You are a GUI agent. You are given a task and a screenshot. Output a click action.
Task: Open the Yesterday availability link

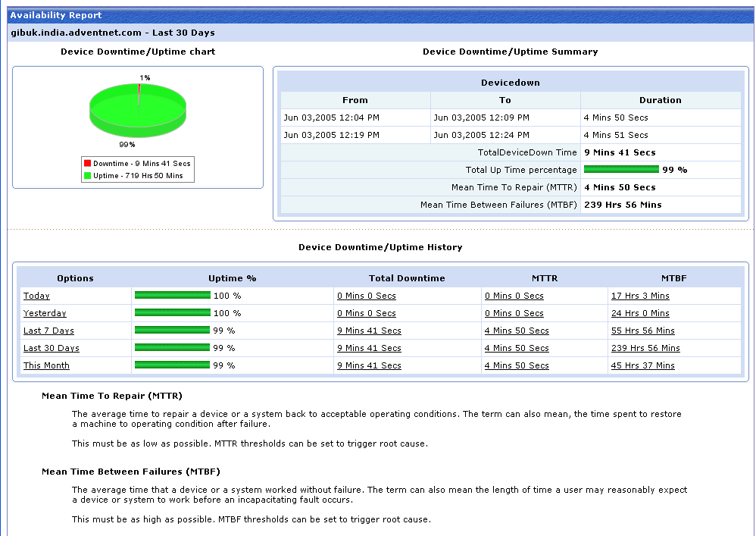pos(45,313)
